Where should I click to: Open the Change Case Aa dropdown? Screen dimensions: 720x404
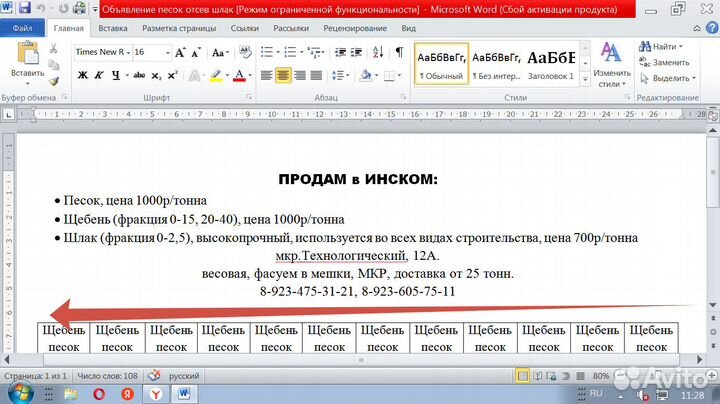[x=220, y=52]
